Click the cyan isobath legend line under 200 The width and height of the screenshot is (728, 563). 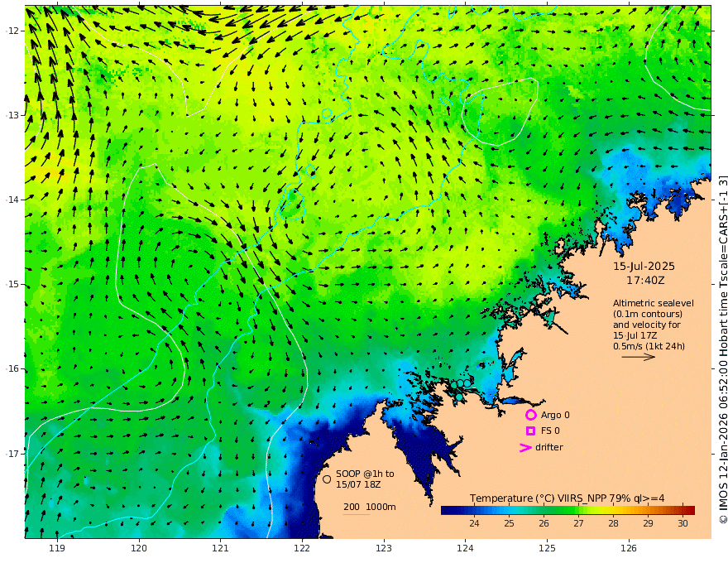pyautogui.click(x=357, y=514)
